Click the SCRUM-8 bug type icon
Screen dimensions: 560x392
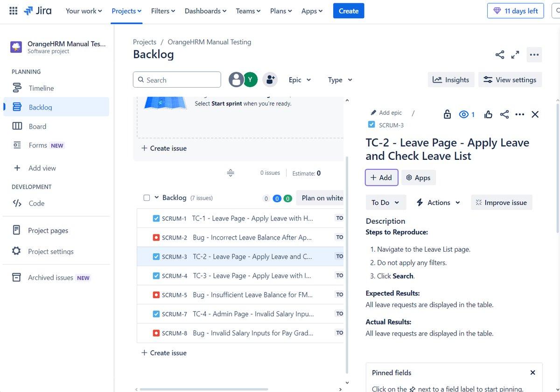(x=156, y=333)
